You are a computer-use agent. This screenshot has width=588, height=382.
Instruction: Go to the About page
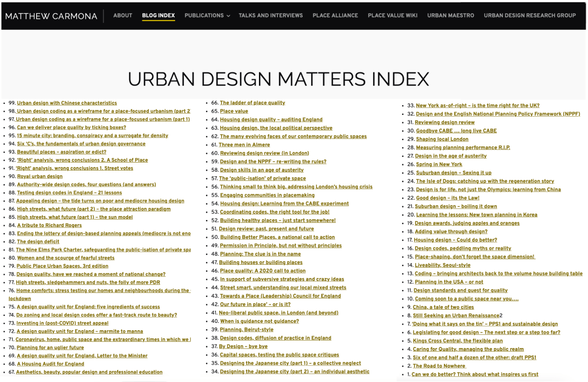pos(123,16)
